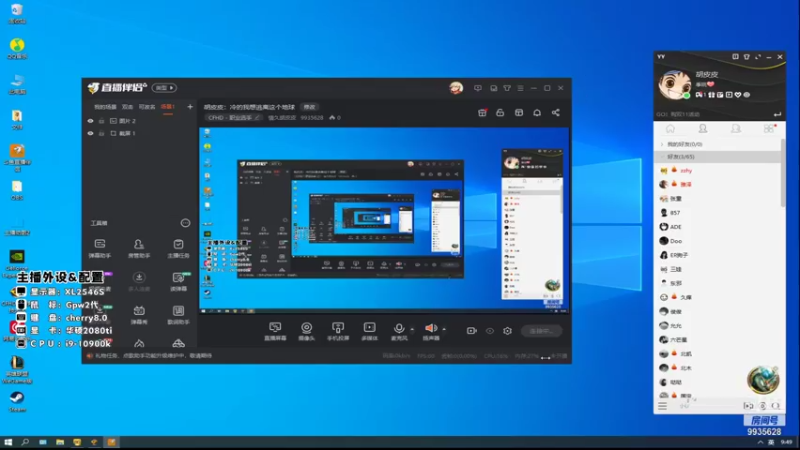Viewport: 800px width, 450px height.
Task: Open streaming settings gear
Action: (507, 331)
